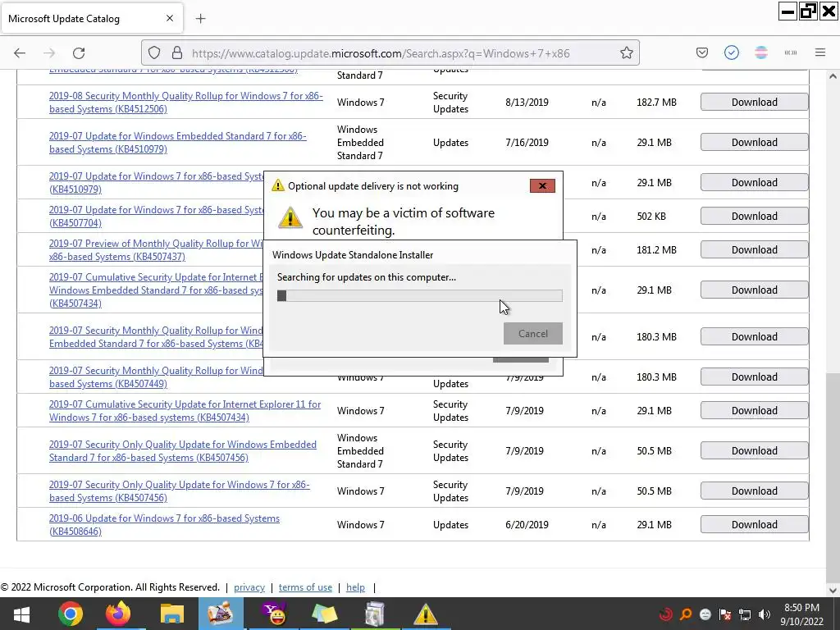The height and width of the screenshot is (630, 840).
Task: Open the paint palette taskbar application
Action: click(x=221, y=614)
